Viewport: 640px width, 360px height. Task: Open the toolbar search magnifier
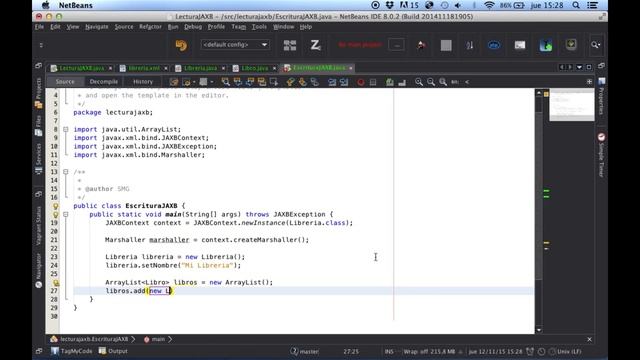tap(596, 45)
